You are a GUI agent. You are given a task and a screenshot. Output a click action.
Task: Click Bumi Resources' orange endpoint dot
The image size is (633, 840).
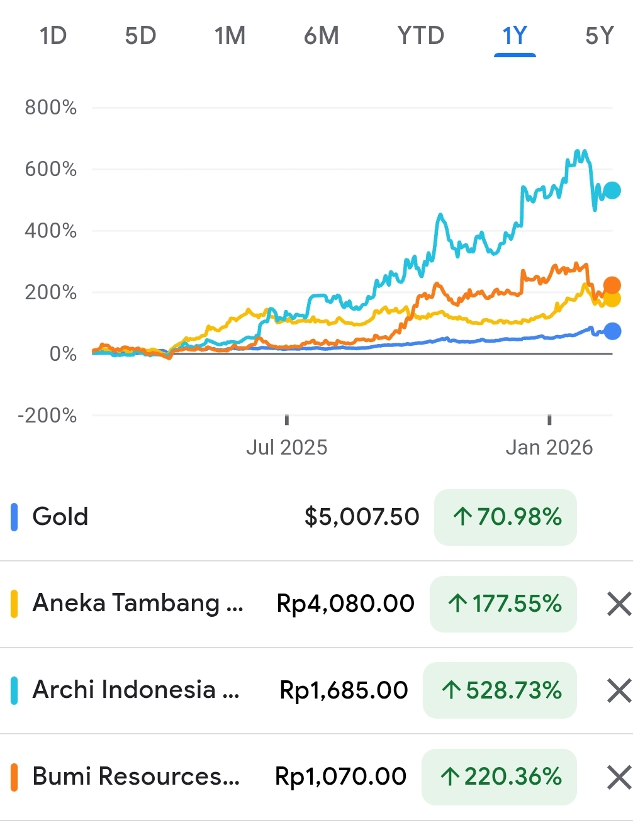612,285
